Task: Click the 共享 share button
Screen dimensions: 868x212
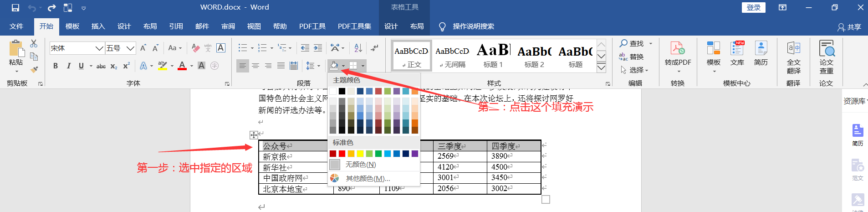Action: point(849,27)
